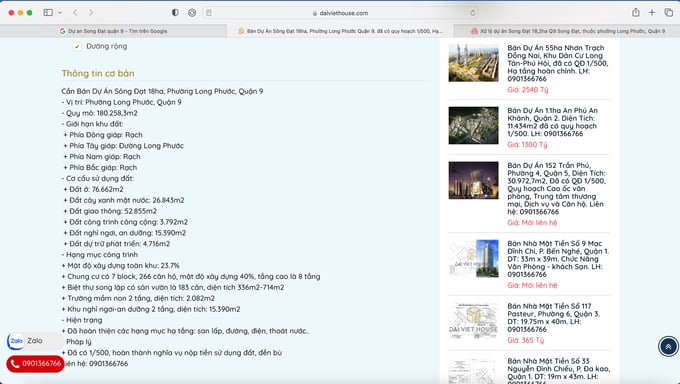Click the Giá: 2540 Tỷ price
Image resolution: width=680 pixels, height=384 pixels.
point(527,90)
